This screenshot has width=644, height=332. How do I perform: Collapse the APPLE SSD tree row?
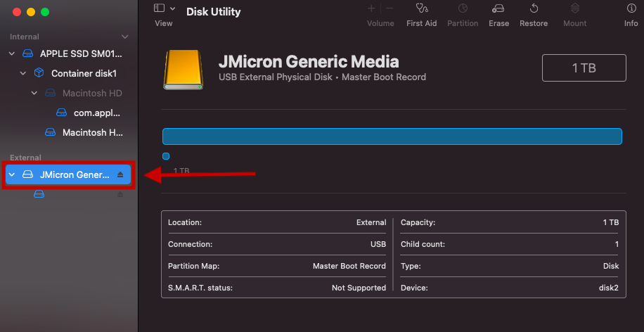point(12,54)
